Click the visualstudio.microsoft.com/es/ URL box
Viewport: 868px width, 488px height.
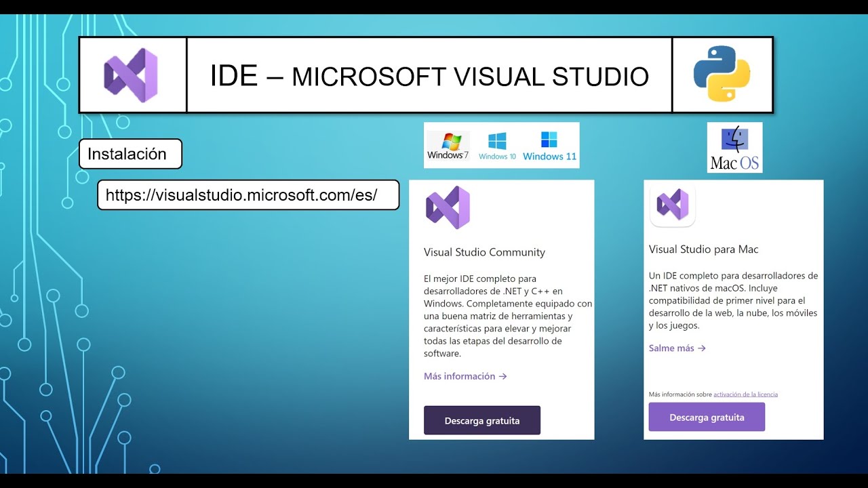pyautogui.click(x=248, y=195)
